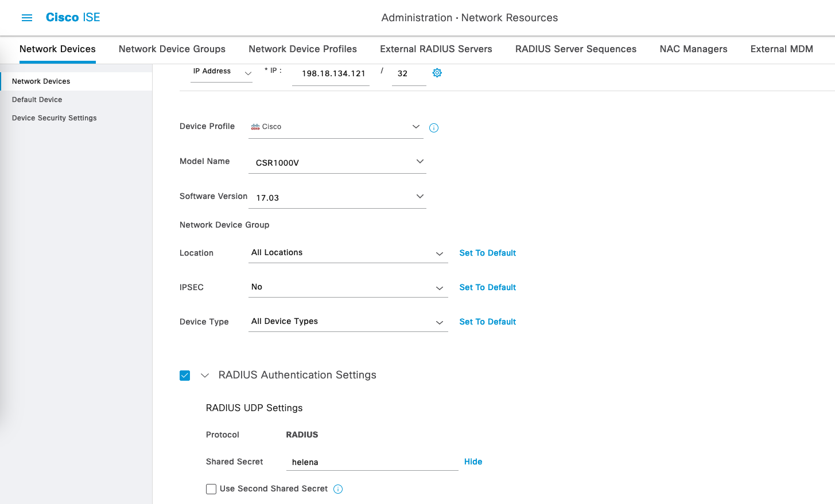Click the gear icon beside the IP mask
Screen dimensions: 835x504
click(x=437, y=73)
